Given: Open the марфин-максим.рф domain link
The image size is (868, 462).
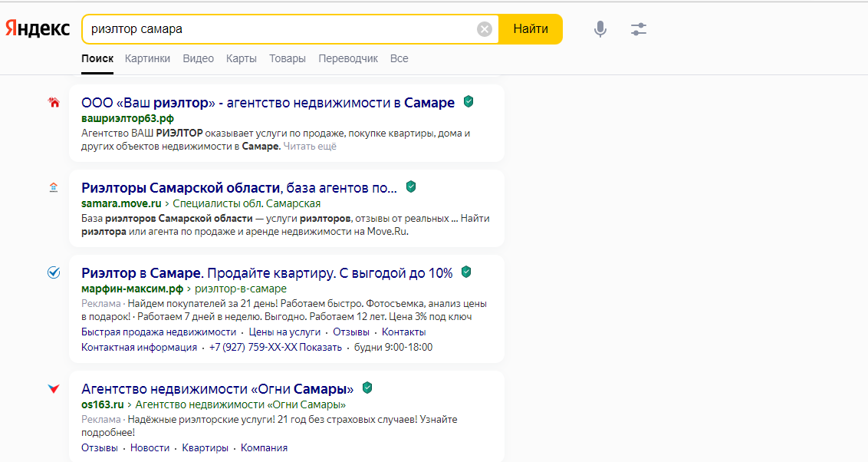Looking at the screenshot, I should tap(133, 289).
